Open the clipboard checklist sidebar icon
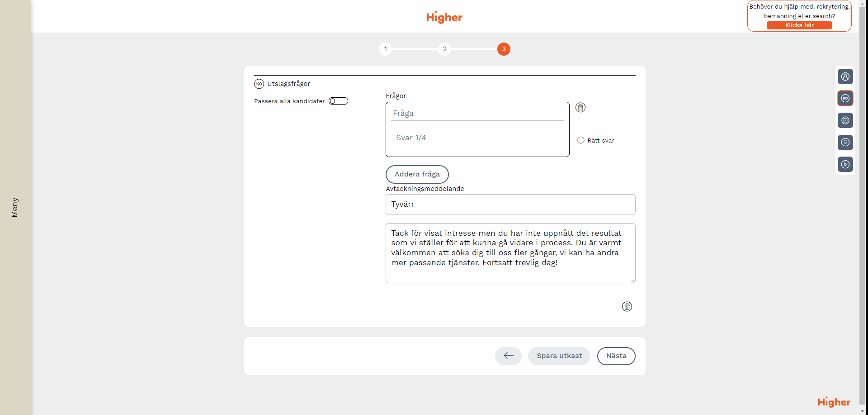Image resolution: width=868 pixels, height=415 pixels. point(845,120)
